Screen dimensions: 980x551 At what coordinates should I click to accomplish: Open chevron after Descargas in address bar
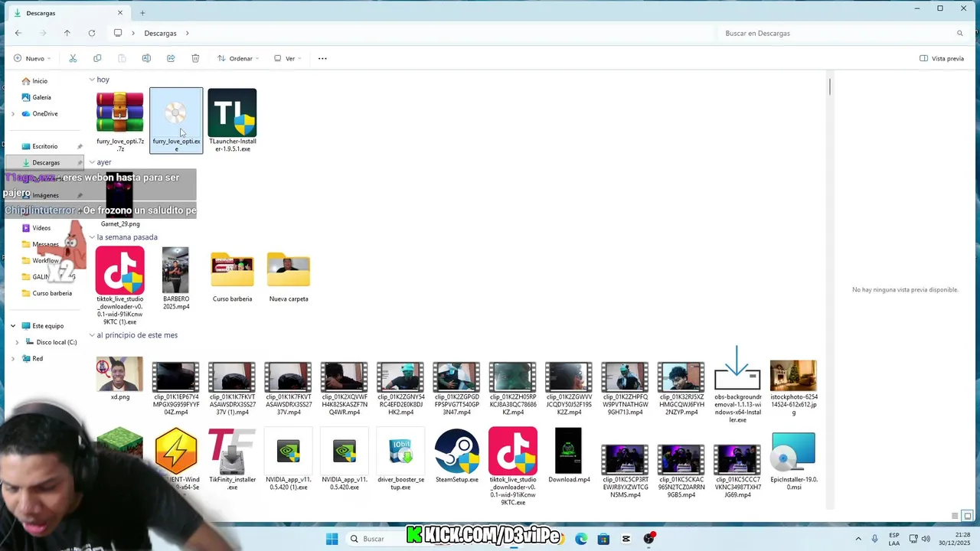click(x=187, y=33)
